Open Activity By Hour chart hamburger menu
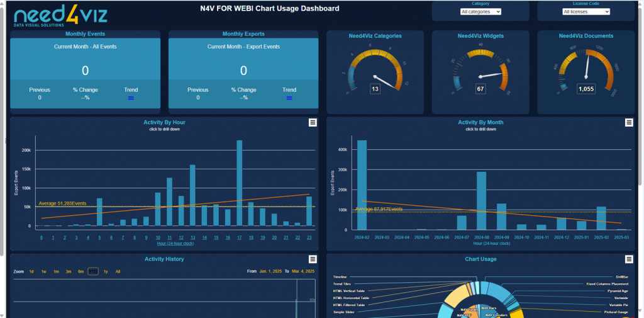 [313, 123]
